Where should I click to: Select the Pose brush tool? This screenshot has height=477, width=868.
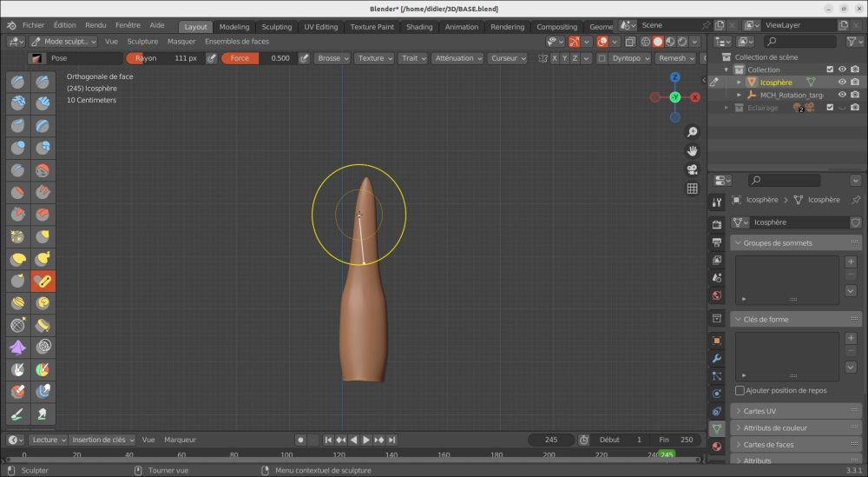point(43,281)
